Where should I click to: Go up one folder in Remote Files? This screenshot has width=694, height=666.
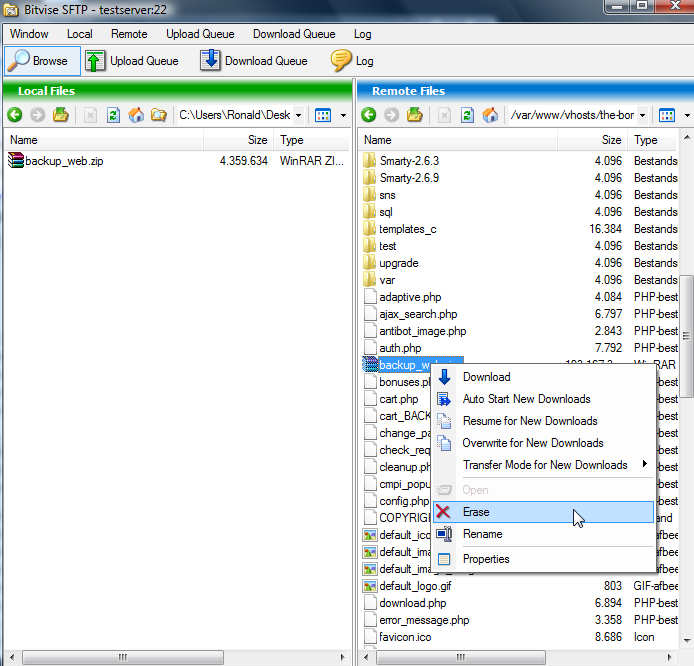[415, 115]
